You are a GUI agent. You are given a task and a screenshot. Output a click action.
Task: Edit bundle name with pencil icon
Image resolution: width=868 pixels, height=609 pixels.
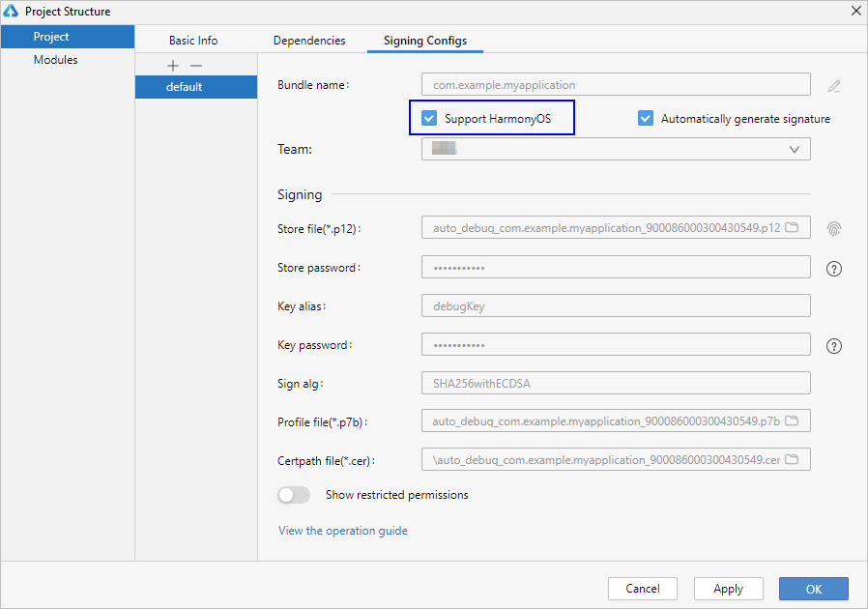pos(833,86)
